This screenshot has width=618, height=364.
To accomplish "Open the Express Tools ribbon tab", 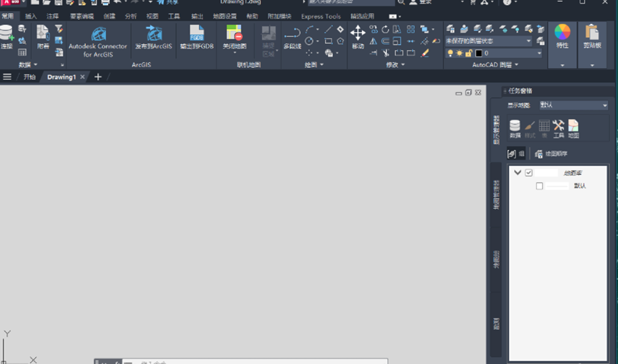I will point(321,16).
